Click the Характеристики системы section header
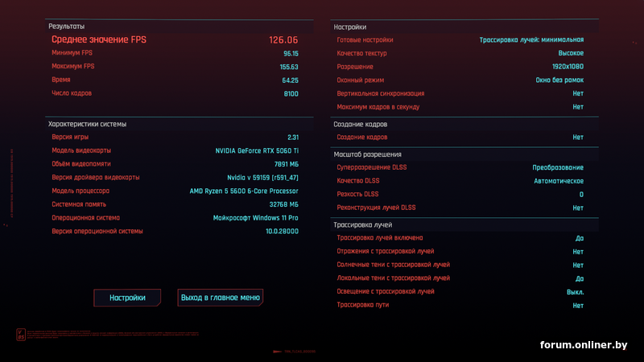The image size is (644, 362). pos(87,124)
